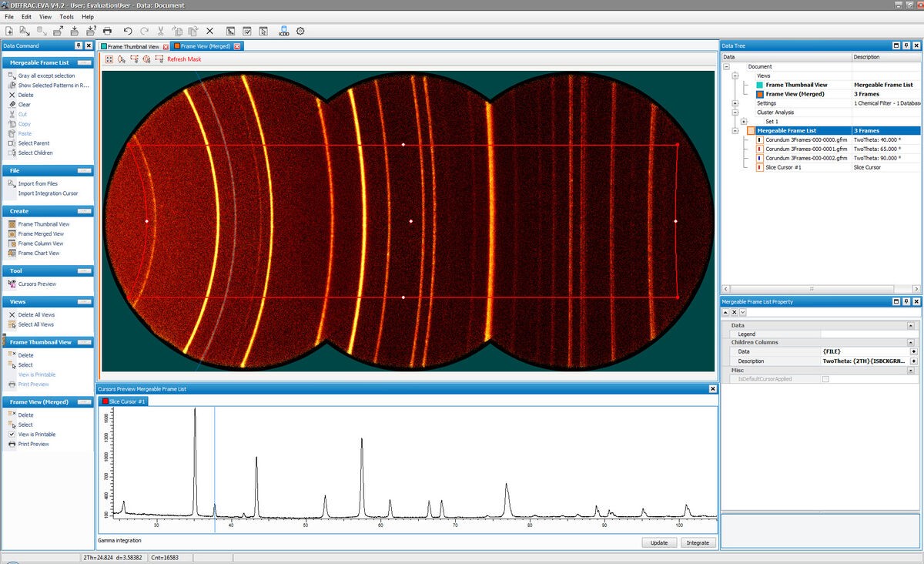Screen dimensions: 924x564
Task: Click color marker of Corundum 3Frames-000-0001.gfrm
Action: [759, 149]
